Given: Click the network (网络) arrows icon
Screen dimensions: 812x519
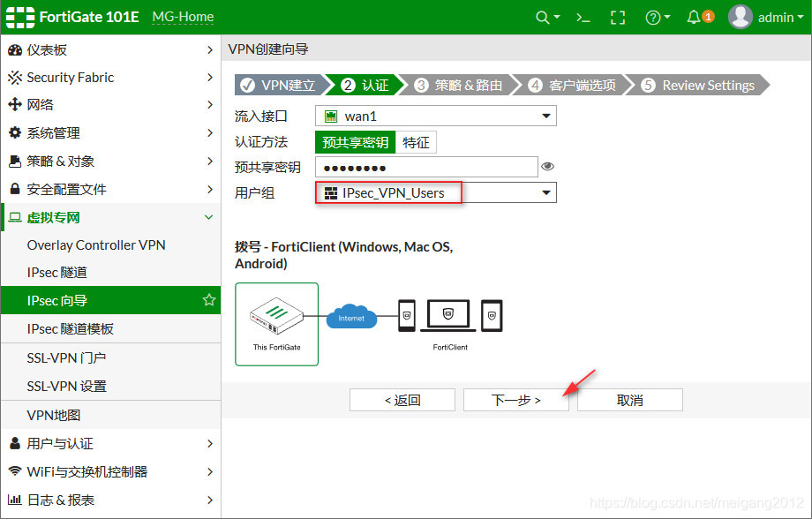Looking at the screenshot, I should coord(15,105).
